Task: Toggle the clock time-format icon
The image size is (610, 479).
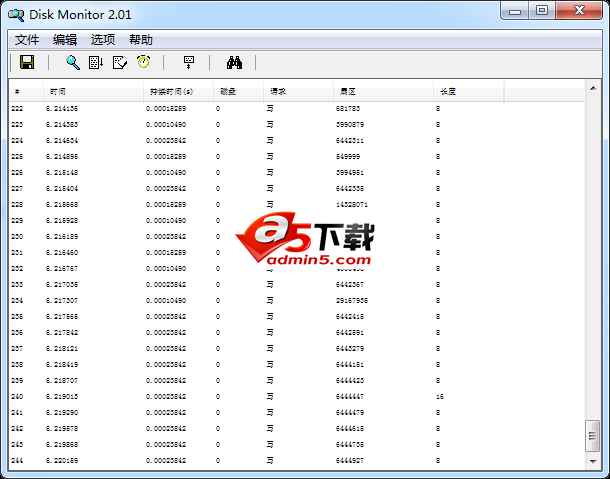Action: tap(144, 62)
